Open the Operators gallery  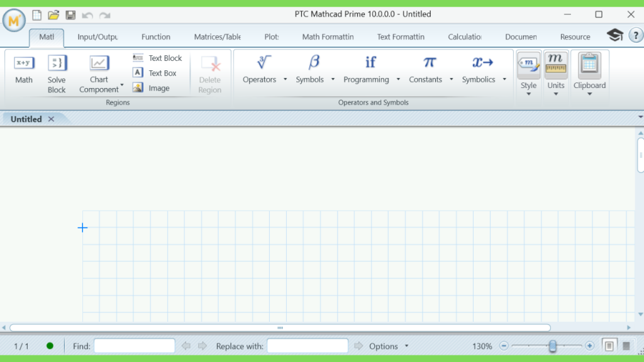(x=260, y=70)
